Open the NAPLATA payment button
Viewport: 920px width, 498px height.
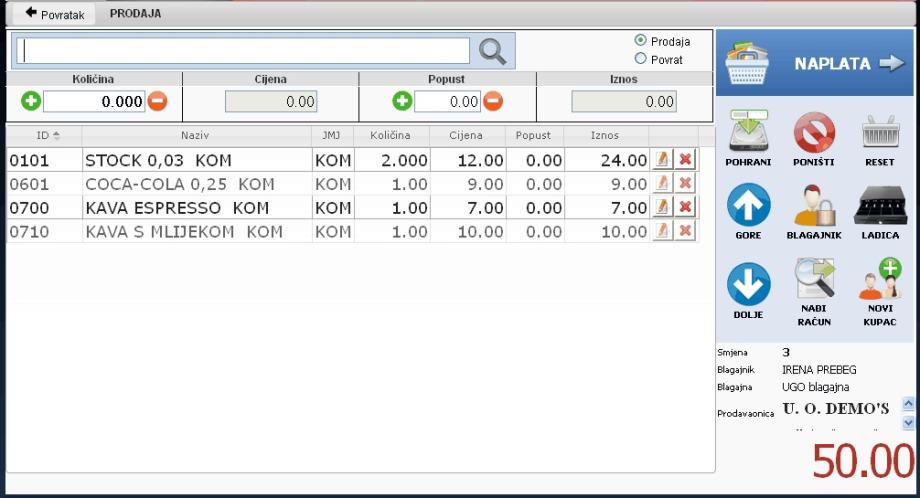point(815,63)
